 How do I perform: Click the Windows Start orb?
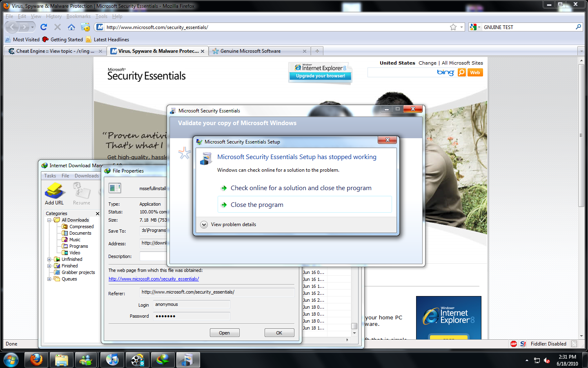click(x=11, y=360)
